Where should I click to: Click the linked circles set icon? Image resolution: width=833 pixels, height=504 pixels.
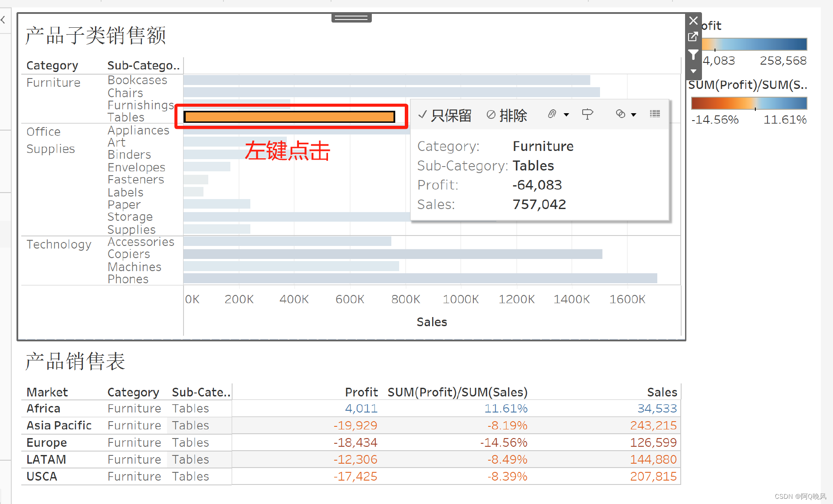[620, 114]
